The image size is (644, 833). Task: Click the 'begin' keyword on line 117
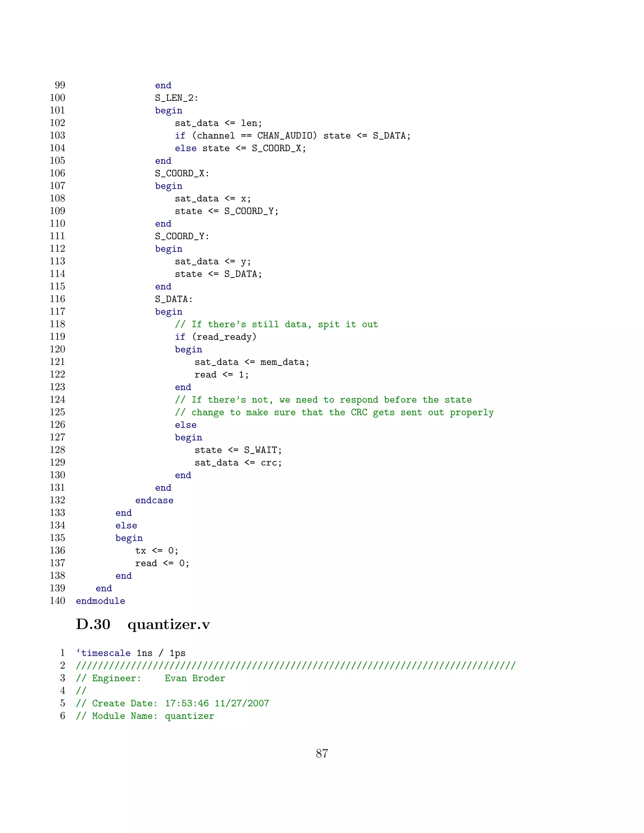click(169, 312)
